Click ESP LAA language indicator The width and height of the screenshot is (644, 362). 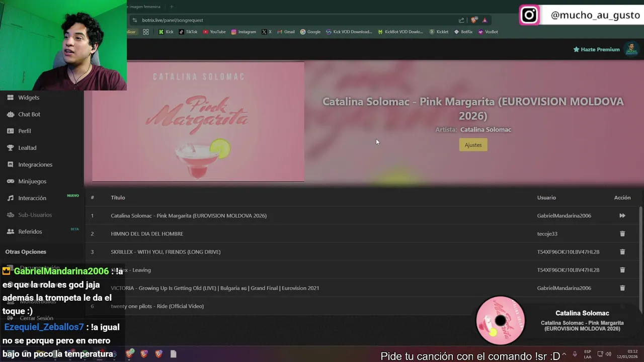pos(588,354)
